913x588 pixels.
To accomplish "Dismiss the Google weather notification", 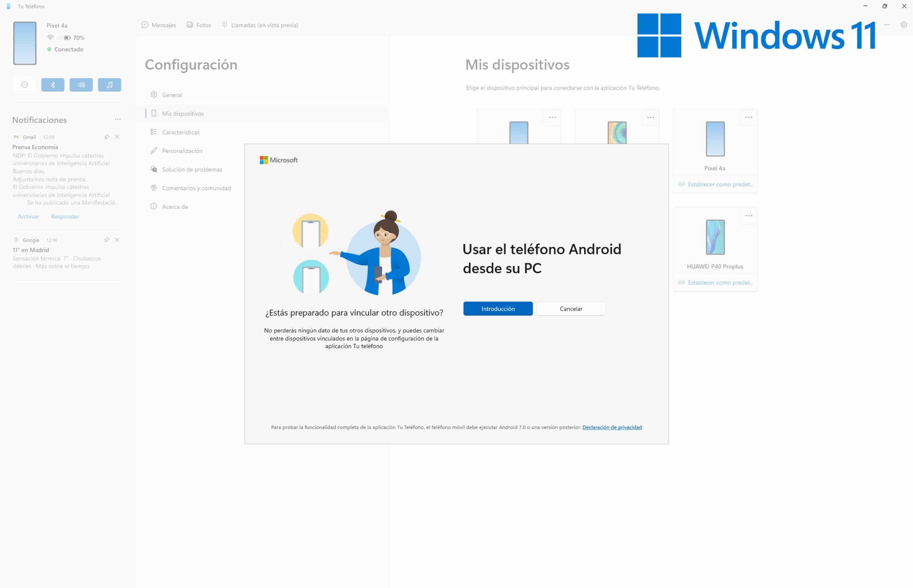I will (x=117, y=240).
